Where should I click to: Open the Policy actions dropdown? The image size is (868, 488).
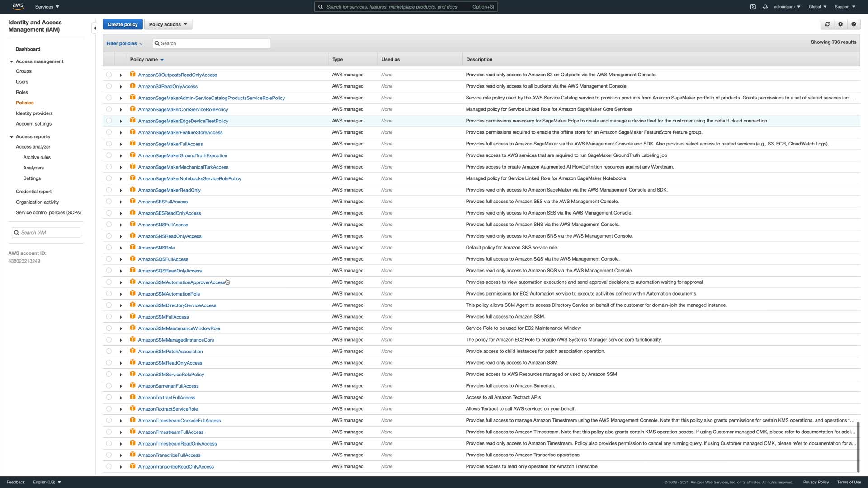[x=168, y=24]
